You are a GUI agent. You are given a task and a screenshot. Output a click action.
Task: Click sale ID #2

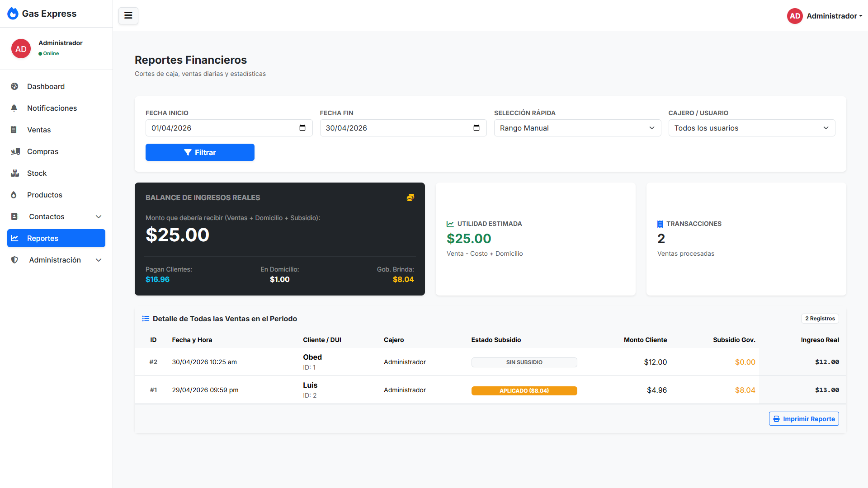pos(153,362)
